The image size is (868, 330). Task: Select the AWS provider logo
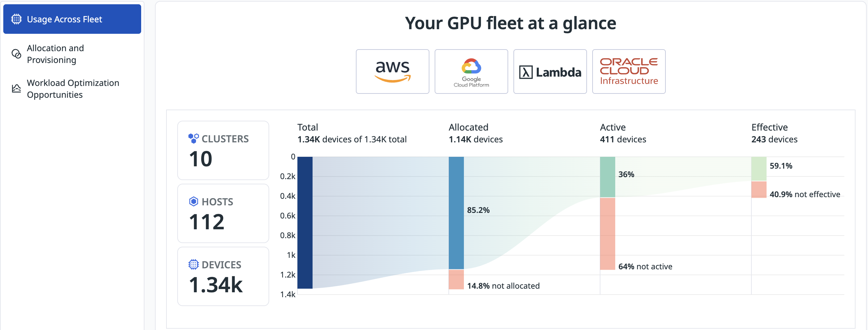pos(392,72)
